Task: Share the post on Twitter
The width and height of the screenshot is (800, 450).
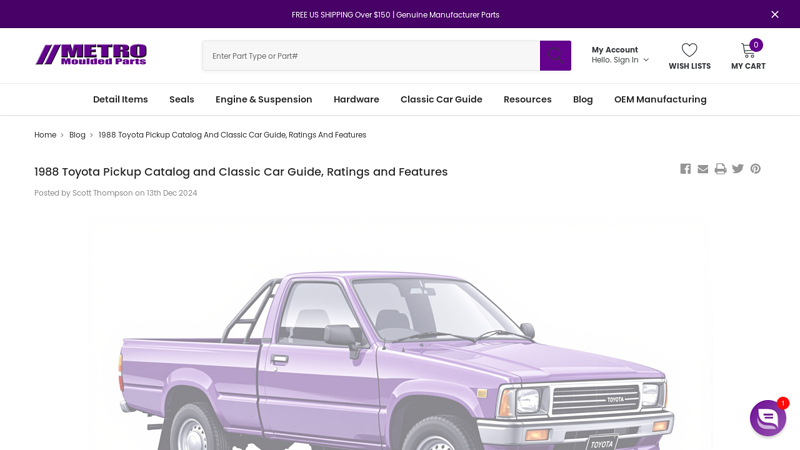Action: pyautogui.click(x=738, y=169)
